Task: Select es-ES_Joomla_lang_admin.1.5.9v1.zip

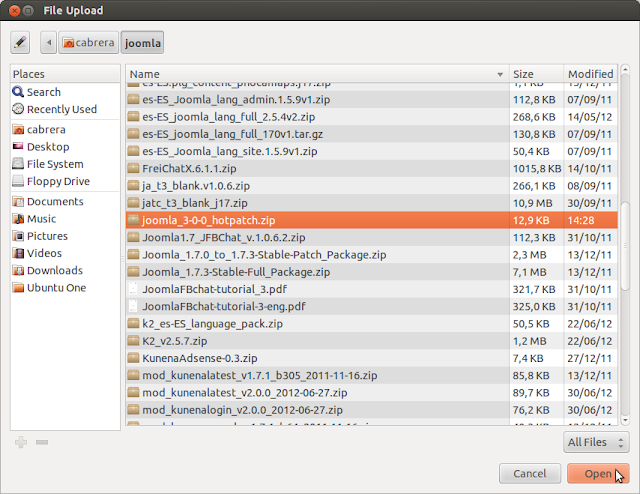Action: [x=371, y=99]
